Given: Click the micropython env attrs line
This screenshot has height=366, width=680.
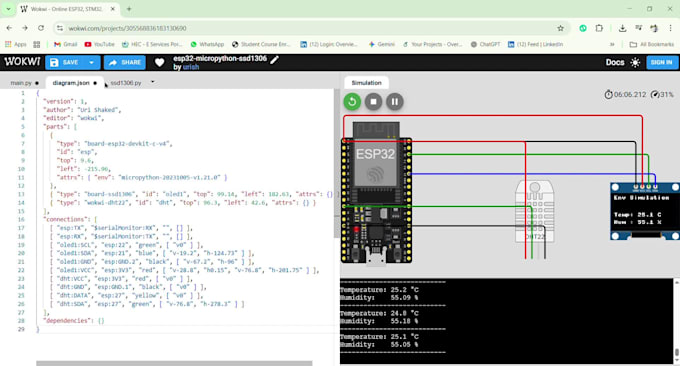Looking at the screenshot, I should point(142,177).
